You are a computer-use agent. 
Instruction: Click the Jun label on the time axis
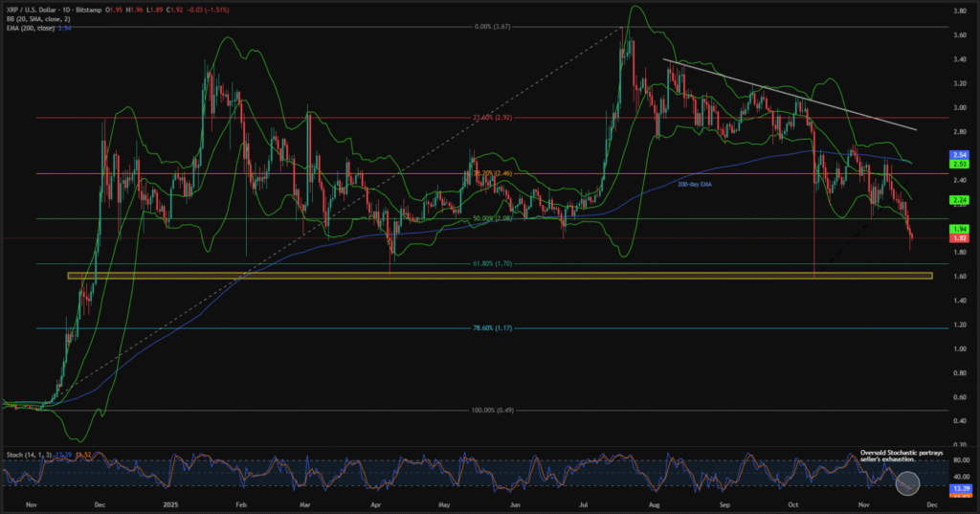coord(515,504)
